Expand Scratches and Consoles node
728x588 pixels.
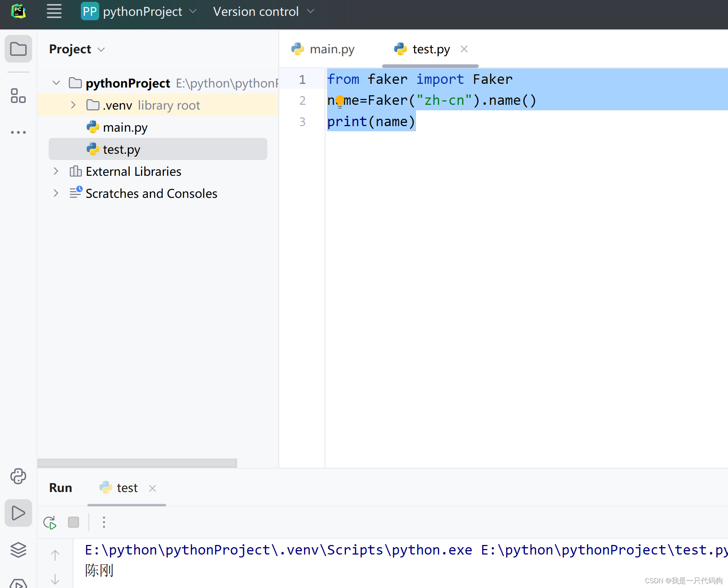[x=56, y=193]
